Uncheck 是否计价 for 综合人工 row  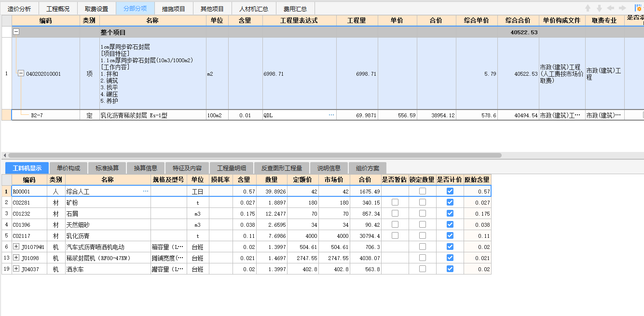450,191
